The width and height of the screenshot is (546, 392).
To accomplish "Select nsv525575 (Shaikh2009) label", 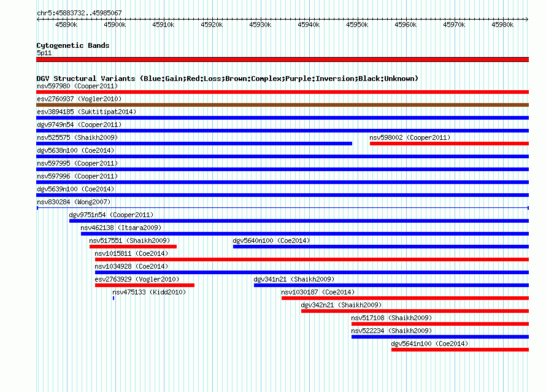I will click(77, 137).
